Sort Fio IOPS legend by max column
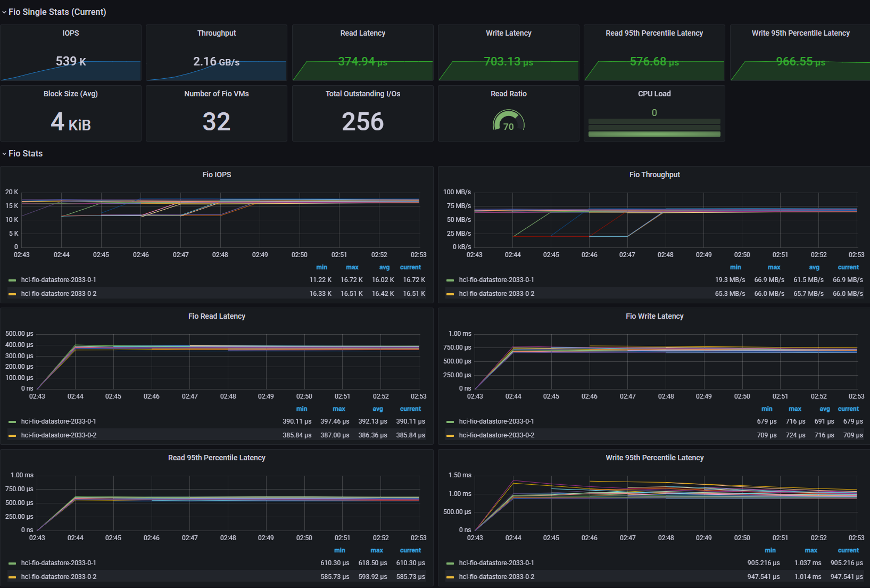The height and width of the screenshot is (588, 870). pyautogui.click(x=352, y=267)
